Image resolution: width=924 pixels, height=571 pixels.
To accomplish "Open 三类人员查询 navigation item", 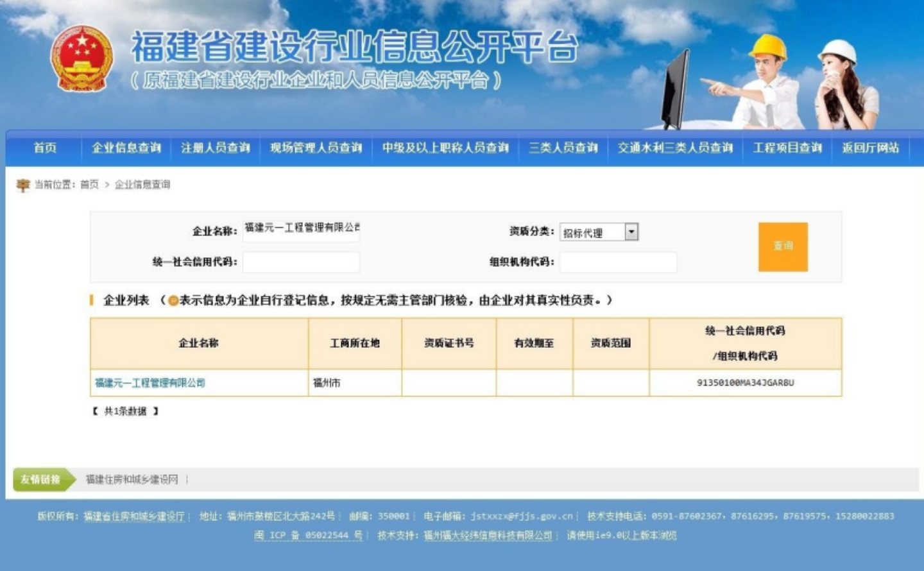I will click(x=563, y=148).
